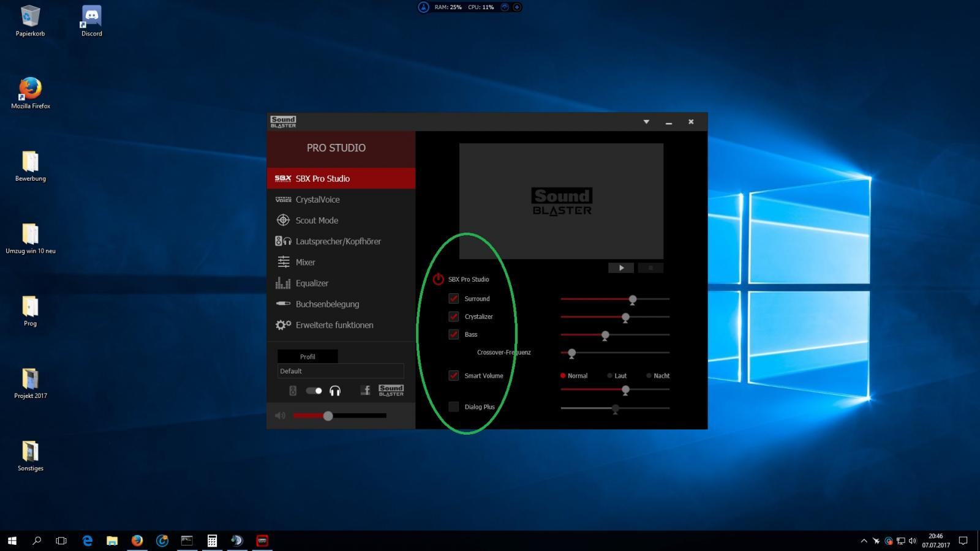
Task: Click the Sound Blaster demo preview
Action: pos(561,201)
